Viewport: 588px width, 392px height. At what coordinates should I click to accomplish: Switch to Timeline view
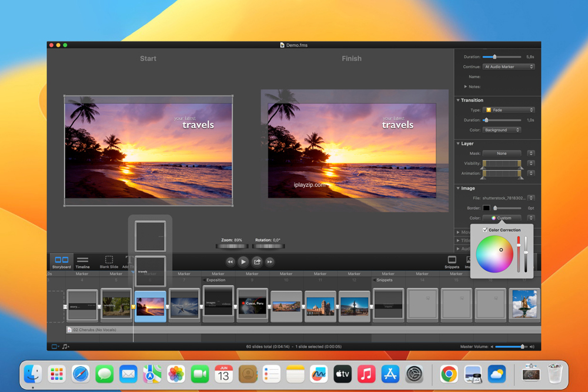(x=82, y=262)
